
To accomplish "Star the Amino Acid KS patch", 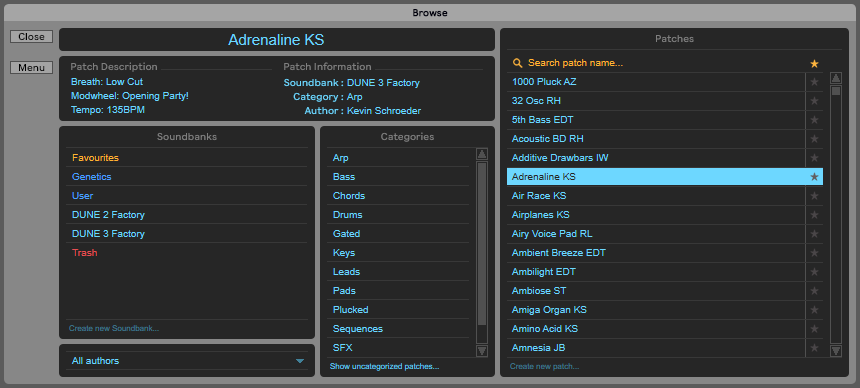I will pyautogui.click(x=814, y=329).
